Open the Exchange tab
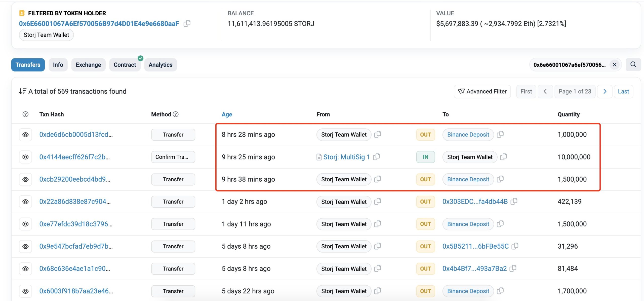 coord(88,65)
